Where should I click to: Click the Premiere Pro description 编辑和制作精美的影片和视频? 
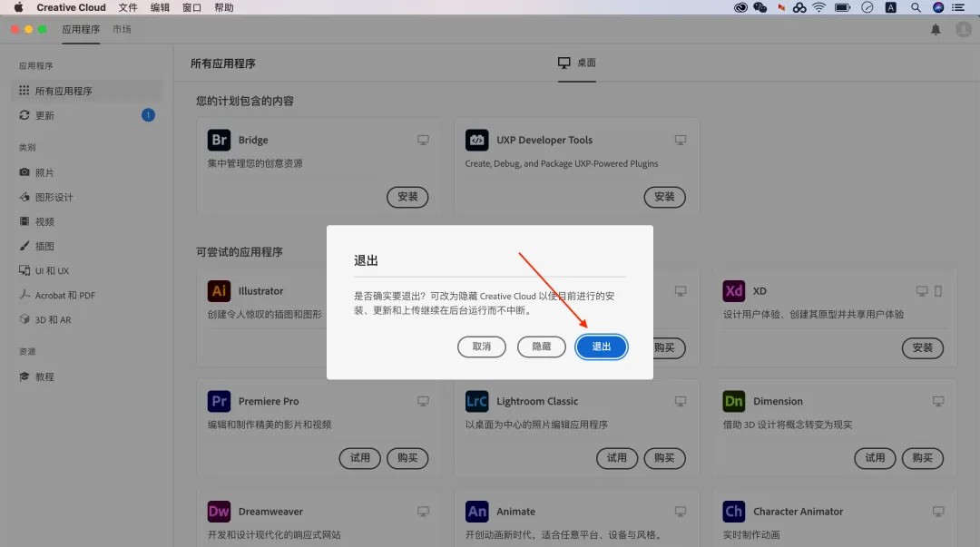[x=269, y=425]
